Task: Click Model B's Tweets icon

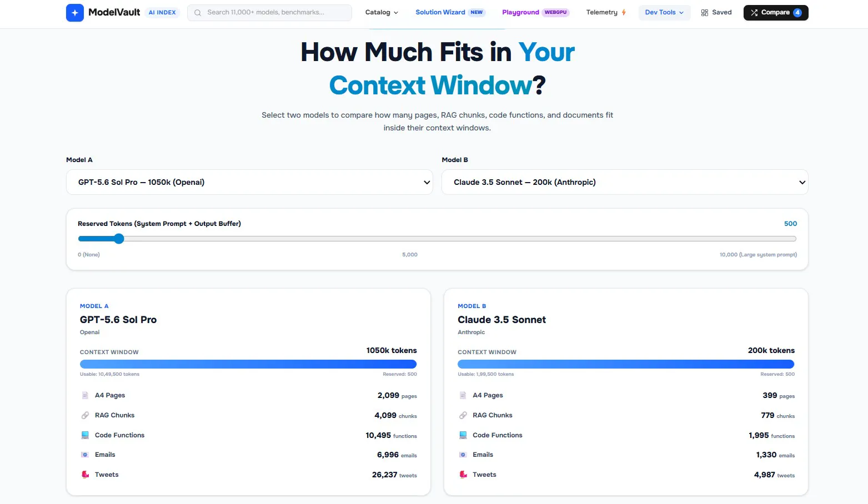Action: click(463, 475)
